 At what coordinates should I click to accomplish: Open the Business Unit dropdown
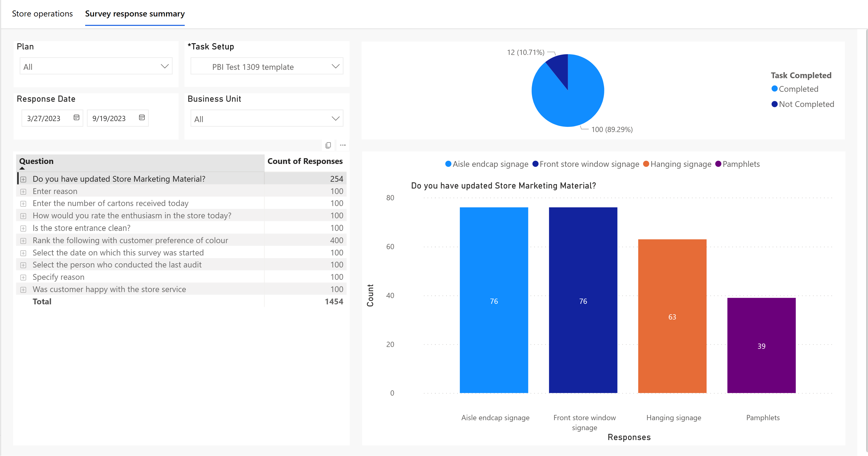tap(267, 119)
